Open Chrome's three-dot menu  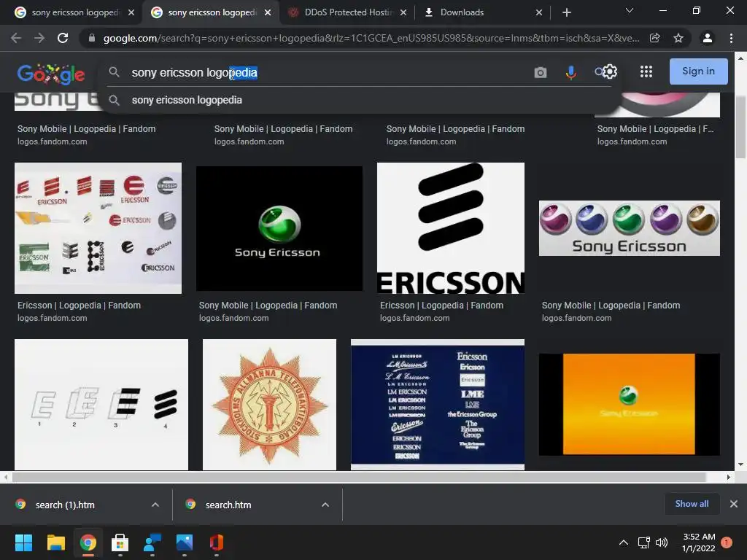click(731, 38)
